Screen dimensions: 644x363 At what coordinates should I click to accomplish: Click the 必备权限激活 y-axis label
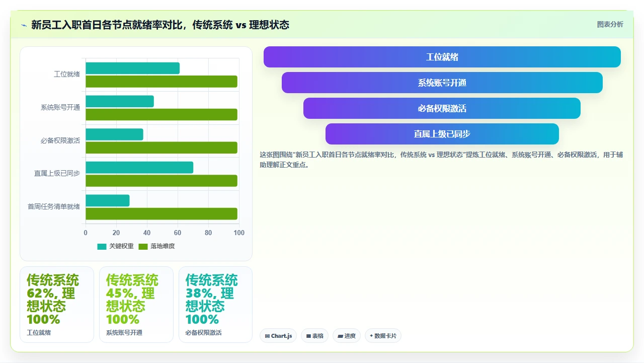click(x=60, y=140)
